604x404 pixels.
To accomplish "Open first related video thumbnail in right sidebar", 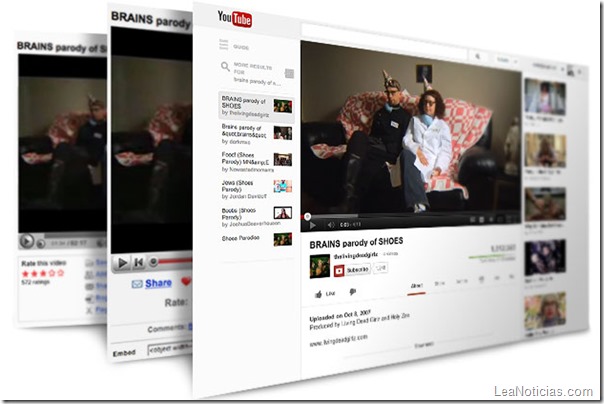I will point(545,96).
